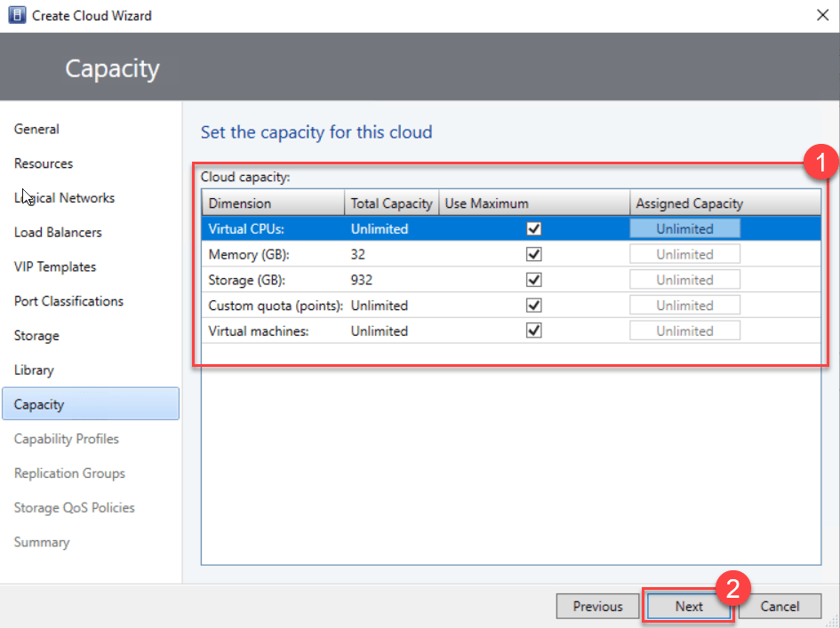840x628 pixels.
Task: Go back with the Previous button
Action: 597,607
